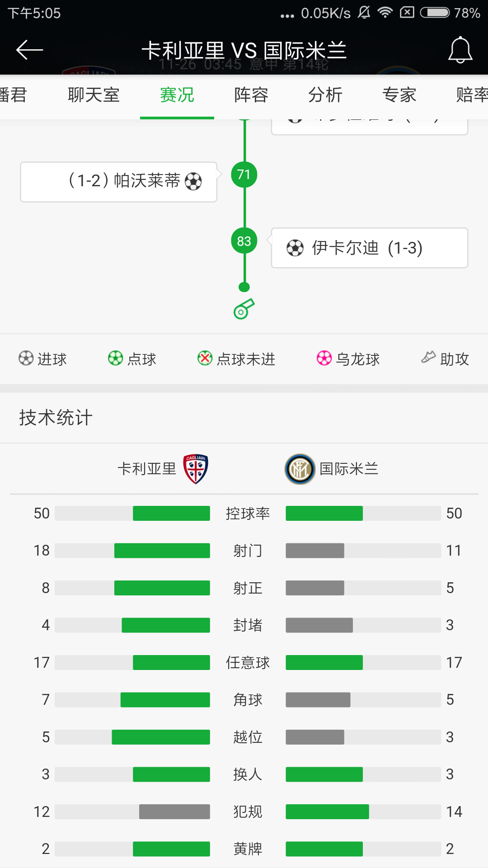Tap the 83 minute timeline marker
This screenshot has width=488, height=868.
(x=244, y=241)
